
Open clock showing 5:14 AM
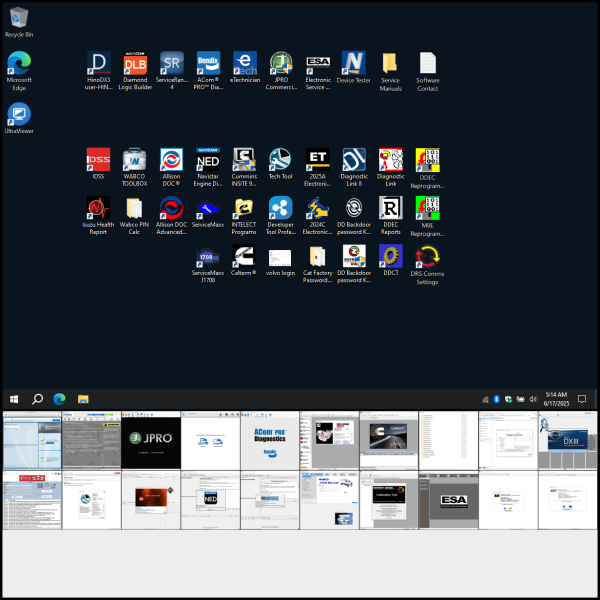556,399
